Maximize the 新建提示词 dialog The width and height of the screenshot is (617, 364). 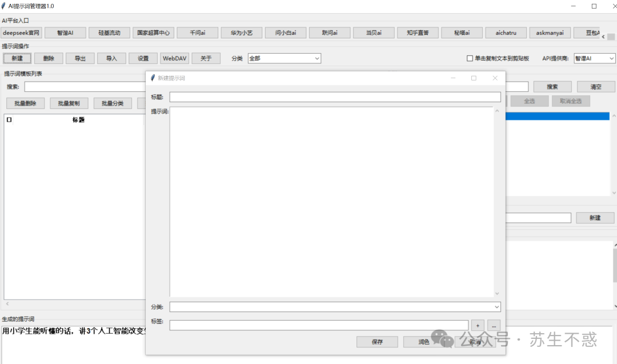(474, 78)
